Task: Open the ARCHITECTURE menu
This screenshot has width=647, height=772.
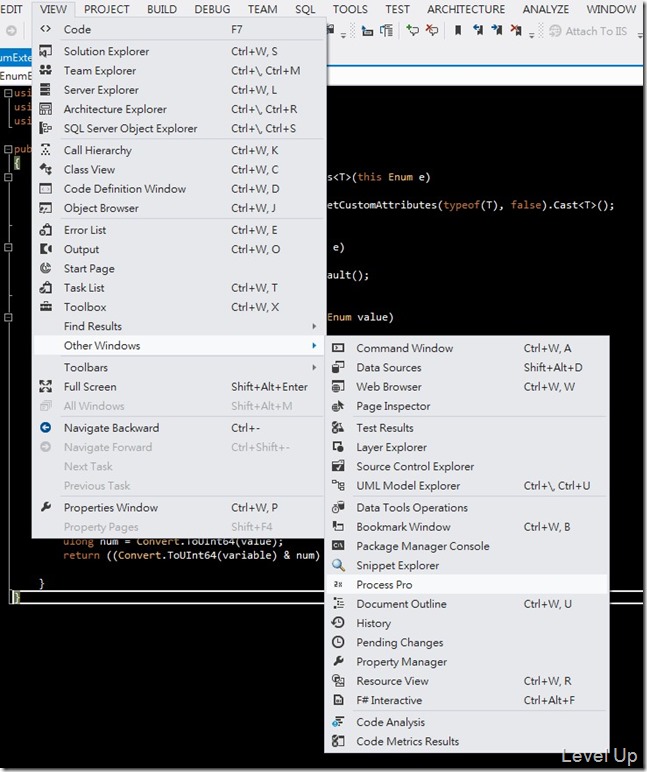Action: 466,9
